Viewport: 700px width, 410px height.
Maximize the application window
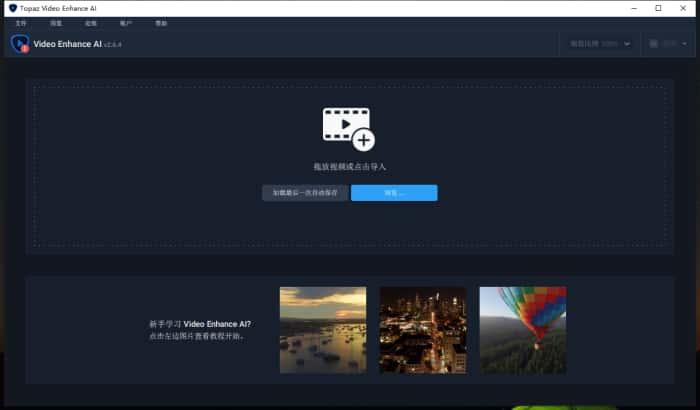click(x=657, y=8)
